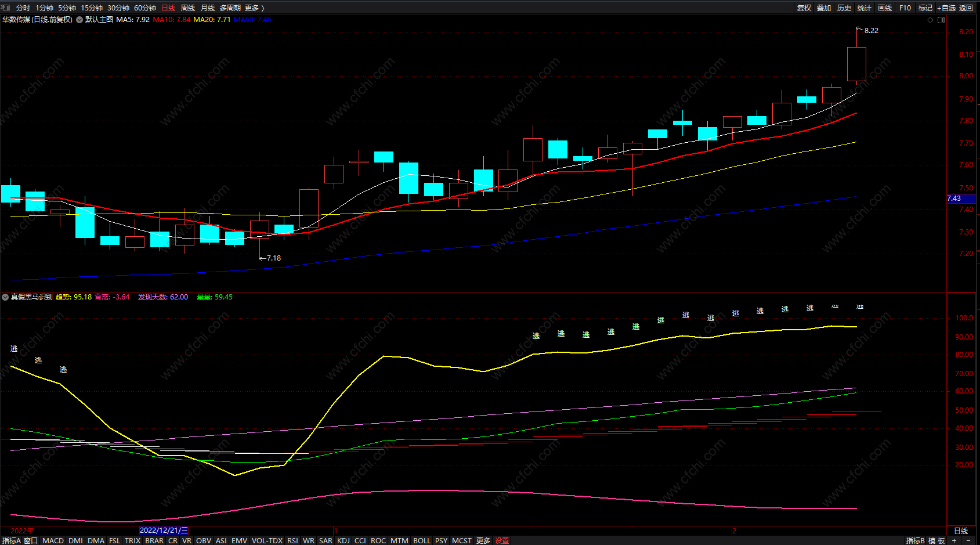Switch to 月线 monthly chart
980x545 pixels.
click(x=208, y=8)
